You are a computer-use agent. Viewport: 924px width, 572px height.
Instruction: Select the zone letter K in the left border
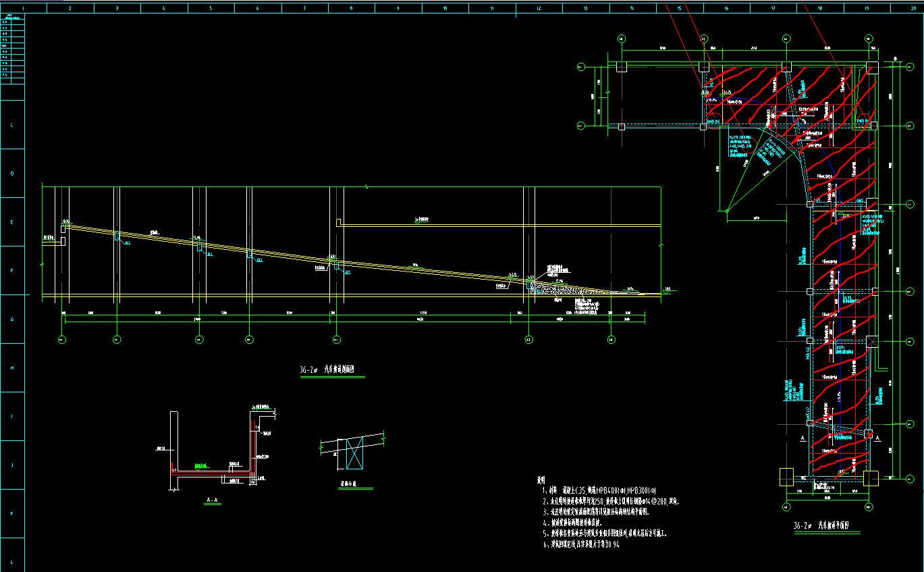[x=11, y=514]
